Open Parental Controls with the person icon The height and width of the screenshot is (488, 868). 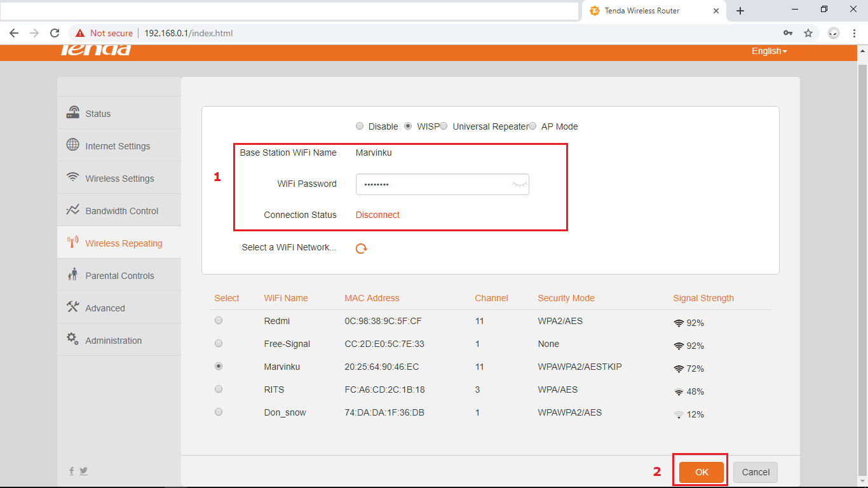(x=72, y=275)
